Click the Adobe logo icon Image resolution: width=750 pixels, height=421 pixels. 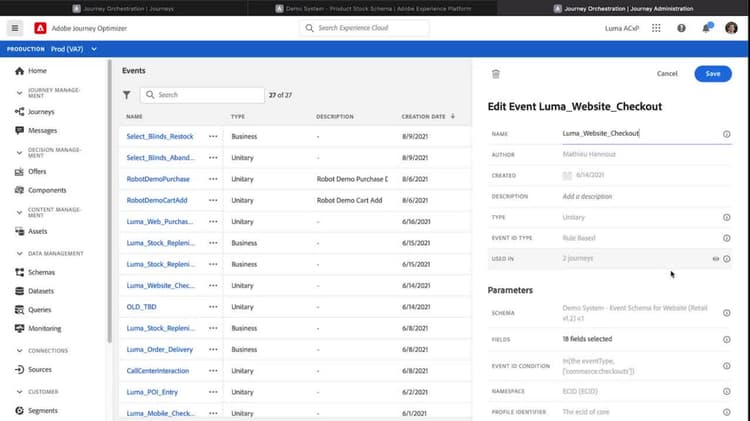pos(40,28)
